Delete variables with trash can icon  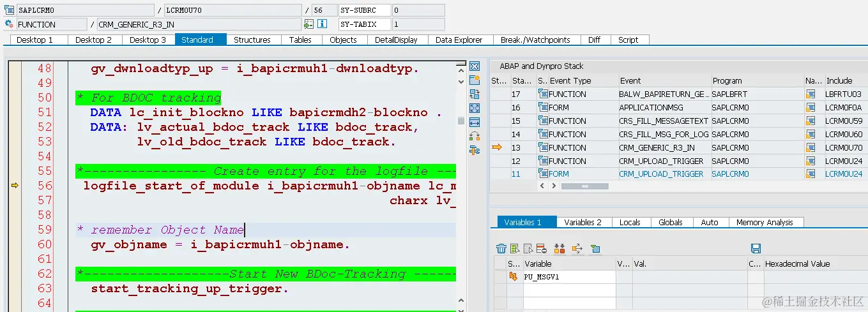(x=501, y=249)
